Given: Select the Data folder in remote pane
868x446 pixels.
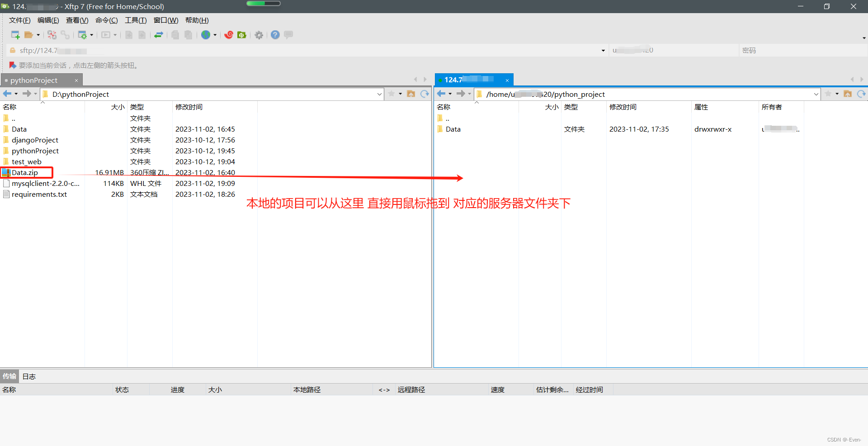Looking at the screenshot, I should (453, 129).
